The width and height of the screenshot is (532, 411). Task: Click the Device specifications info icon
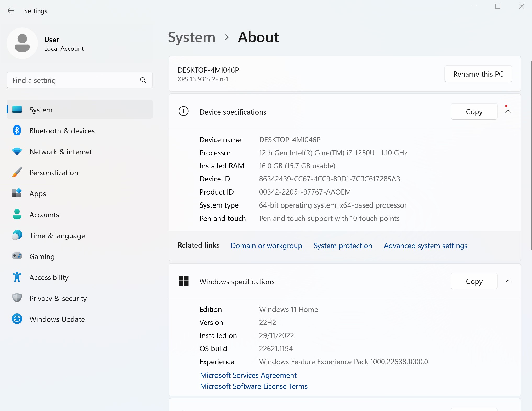tap(183, 111)
